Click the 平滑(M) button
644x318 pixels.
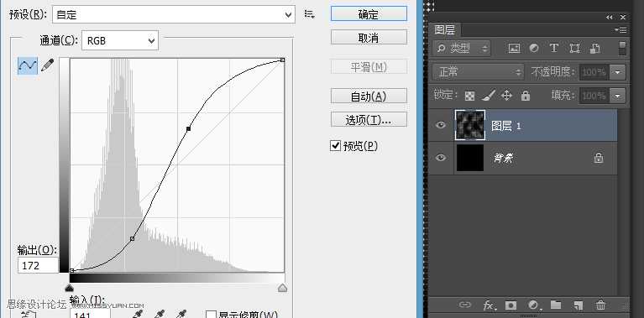coord(369,67)
